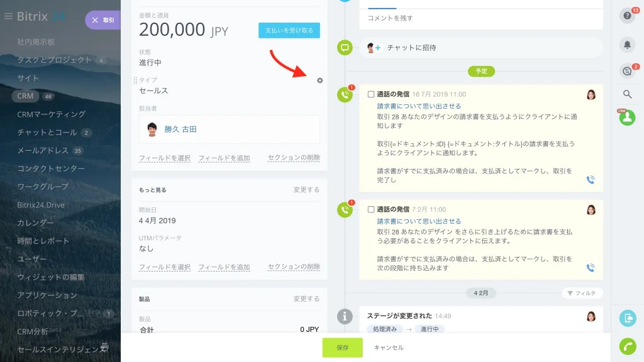Open タスクとプロジェクト in the sidebar

pyautogui.click(x=54, y=60)
